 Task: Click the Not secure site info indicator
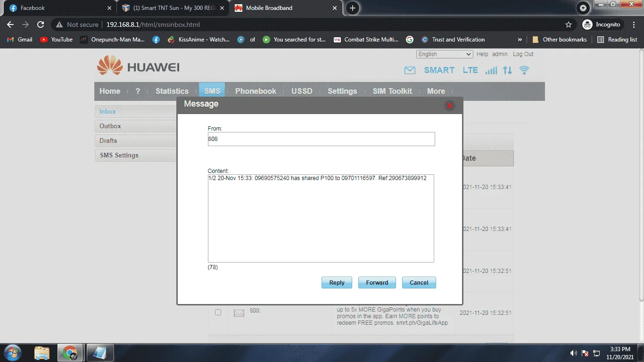[78, 25]
